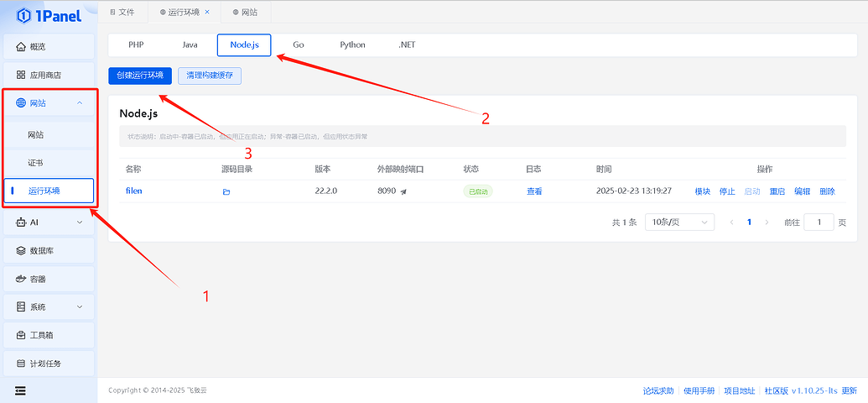Open the filen source directory folder icon
Image resolution: width=868 pixels, height=403 pixels.
coord(226,191)
